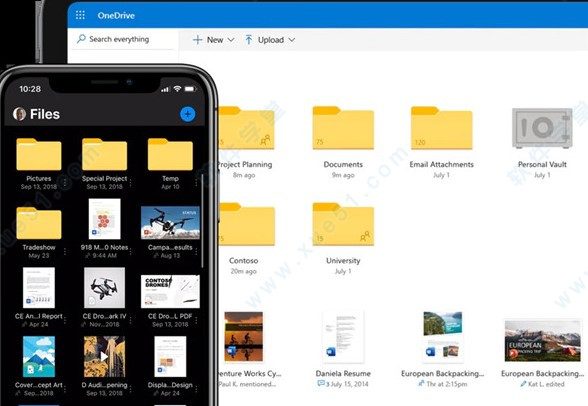The height and width of the screenshot is (406, 588).
Task: Tap the profile avatar on phone
Action: click(x=19, y=114)
